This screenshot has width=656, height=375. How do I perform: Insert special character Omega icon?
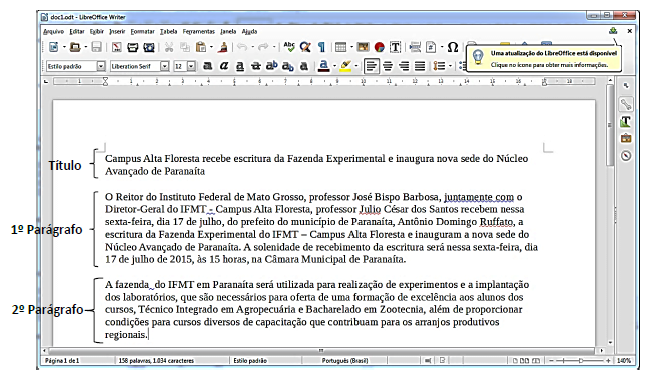(x=453, y=47)
